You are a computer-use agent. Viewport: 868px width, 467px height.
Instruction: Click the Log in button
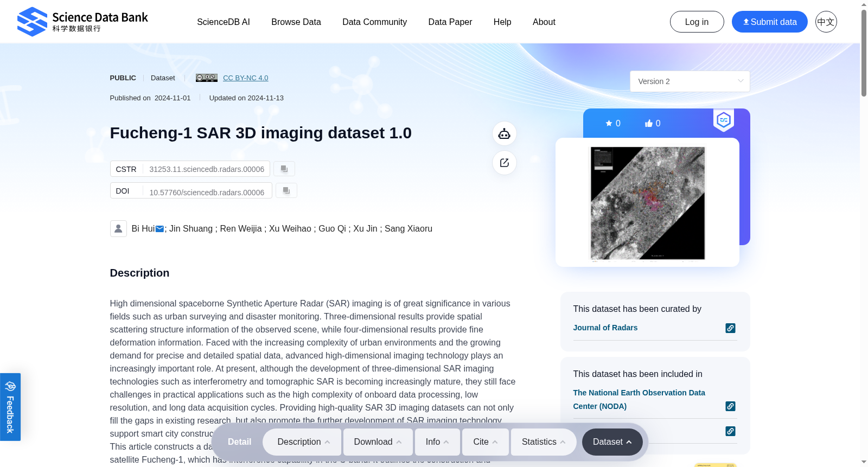697,22
